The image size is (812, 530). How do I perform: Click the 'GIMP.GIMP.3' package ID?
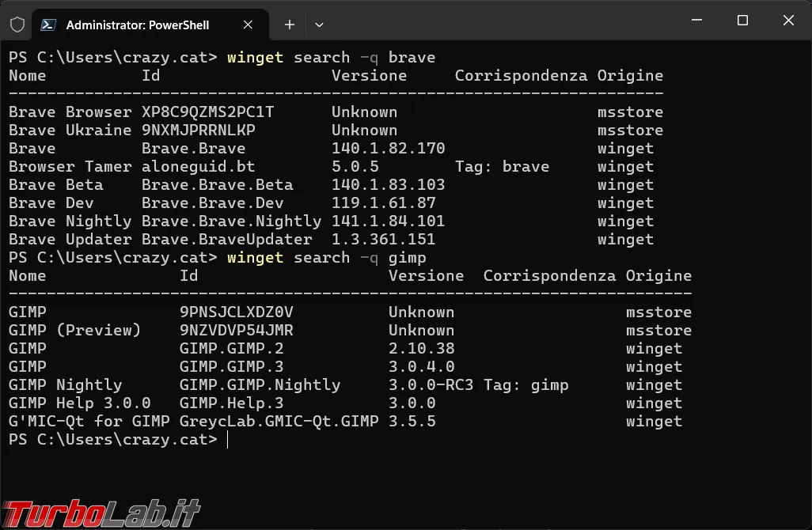pos(231,366)
